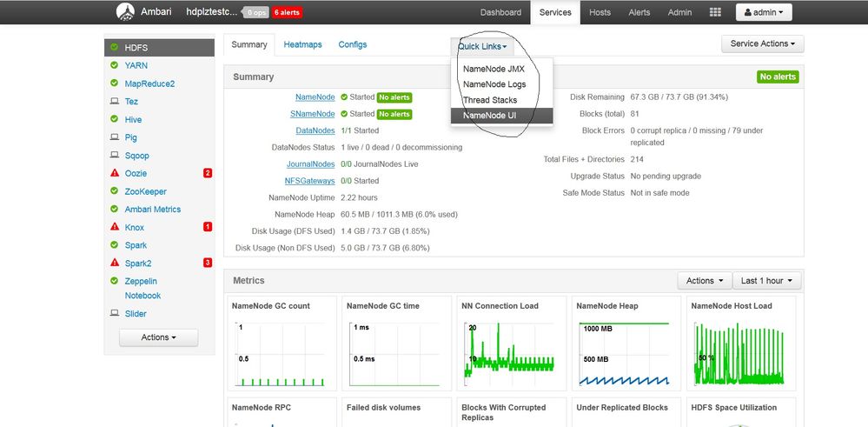Open NameNode GC count chart
Viewport: 868px width, 427px height.
pyautogui.click(x=282, y=344)
